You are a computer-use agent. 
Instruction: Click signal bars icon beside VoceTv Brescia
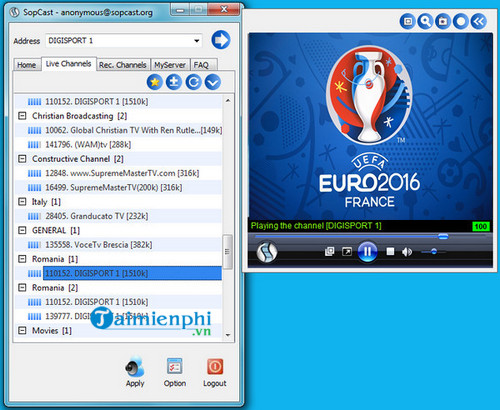point(34,245)
